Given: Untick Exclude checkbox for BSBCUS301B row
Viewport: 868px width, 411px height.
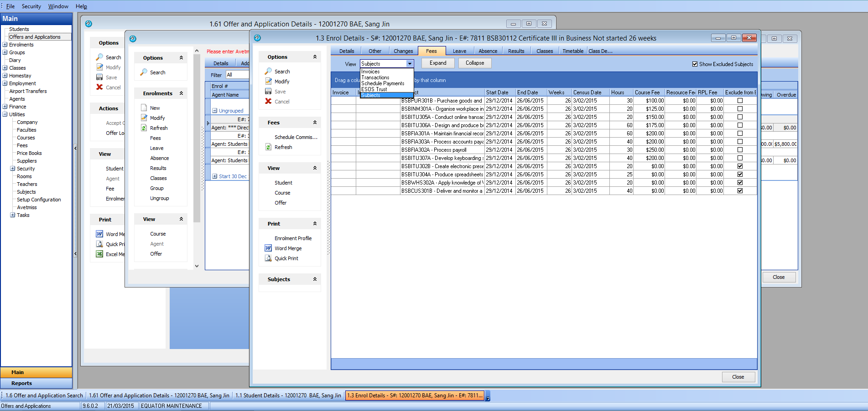Looking at the screenshot, I should (740, 191).
